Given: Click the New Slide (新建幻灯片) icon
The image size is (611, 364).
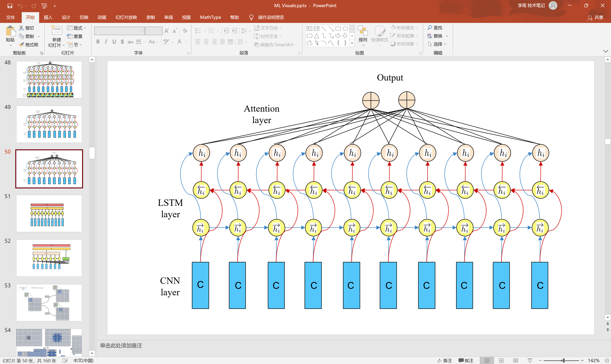Looking at the screenshot, I should tap(56, 31).
